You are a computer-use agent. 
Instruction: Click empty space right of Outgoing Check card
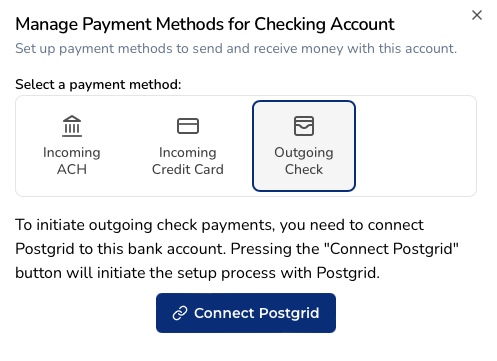pos(416,146)
